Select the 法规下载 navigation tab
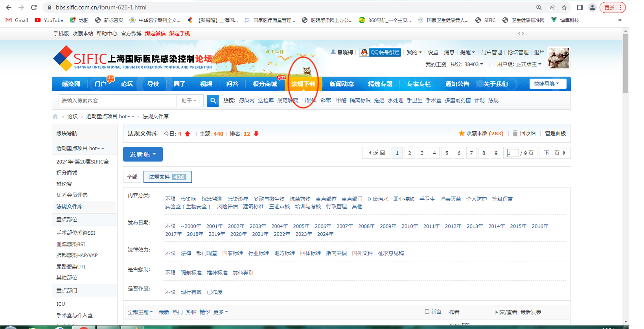This screenshot has height=329, width=644. coord(303,84)
